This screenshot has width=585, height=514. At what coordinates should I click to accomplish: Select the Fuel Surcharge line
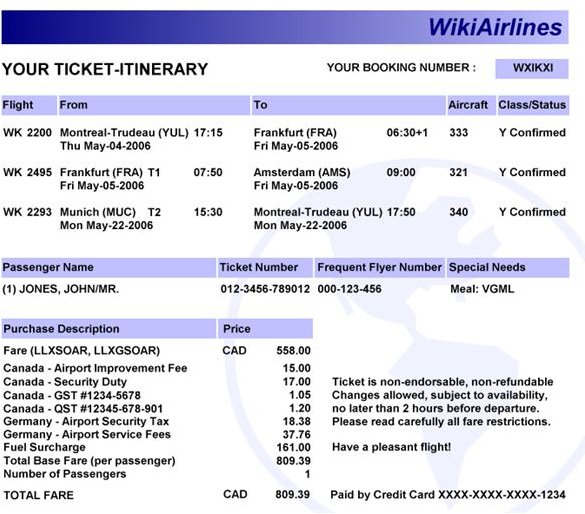[x=157, y=447]
